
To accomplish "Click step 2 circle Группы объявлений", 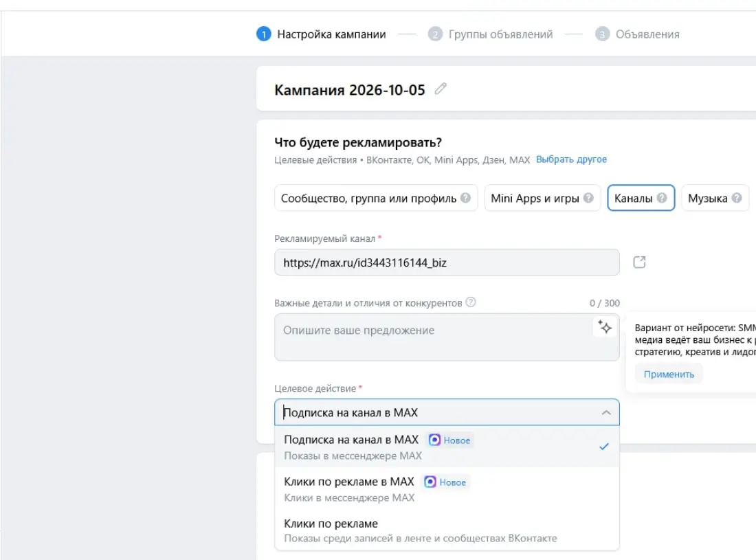I will [x=435, y=34].
